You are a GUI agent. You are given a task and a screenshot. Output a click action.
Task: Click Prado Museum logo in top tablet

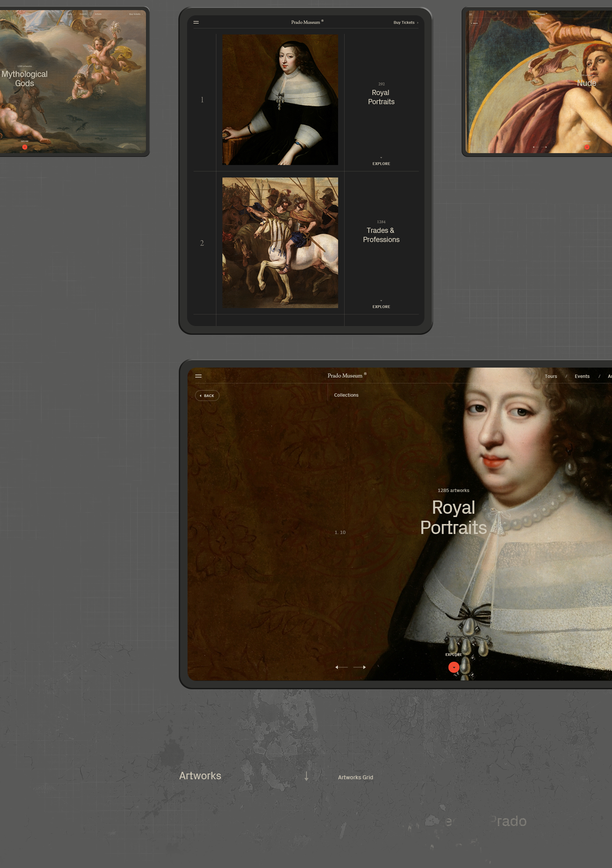[307, 22]
